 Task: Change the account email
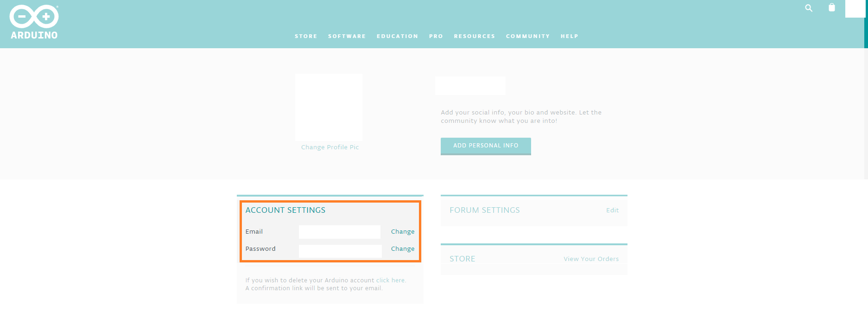tap(403, 232)
